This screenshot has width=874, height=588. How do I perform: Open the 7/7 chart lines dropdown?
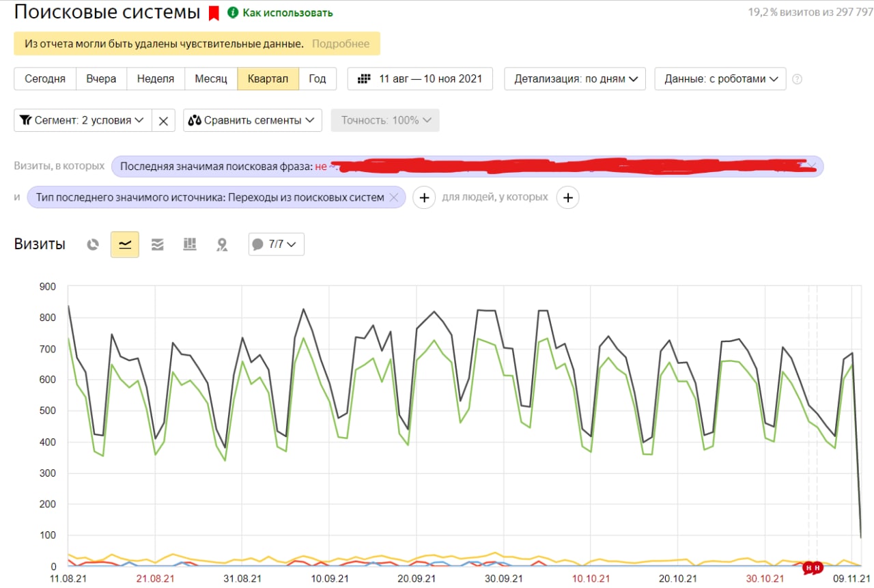(x=277, y=244)
